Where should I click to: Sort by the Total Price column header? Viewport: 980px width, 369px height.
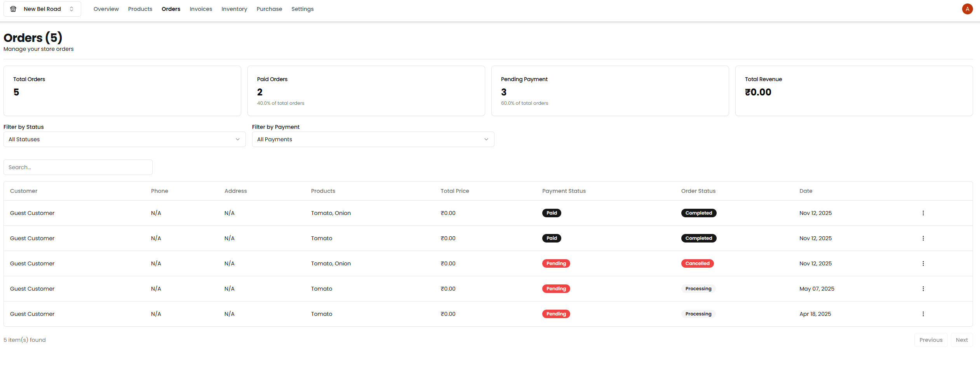tap(454, 191)
